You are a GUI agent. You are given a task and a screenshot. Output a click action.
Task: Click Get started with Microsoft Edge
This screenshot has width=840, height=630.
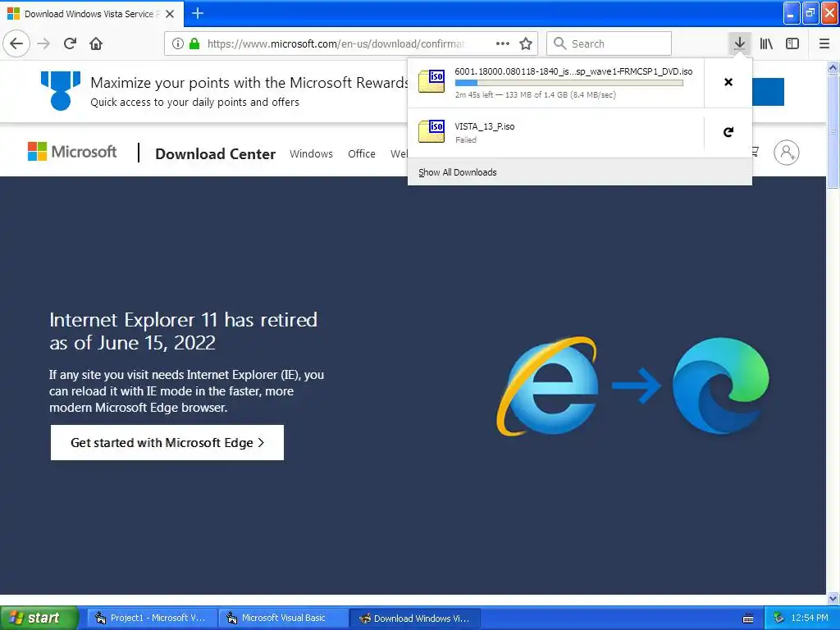pyautogui.click(x=167, y=442)
